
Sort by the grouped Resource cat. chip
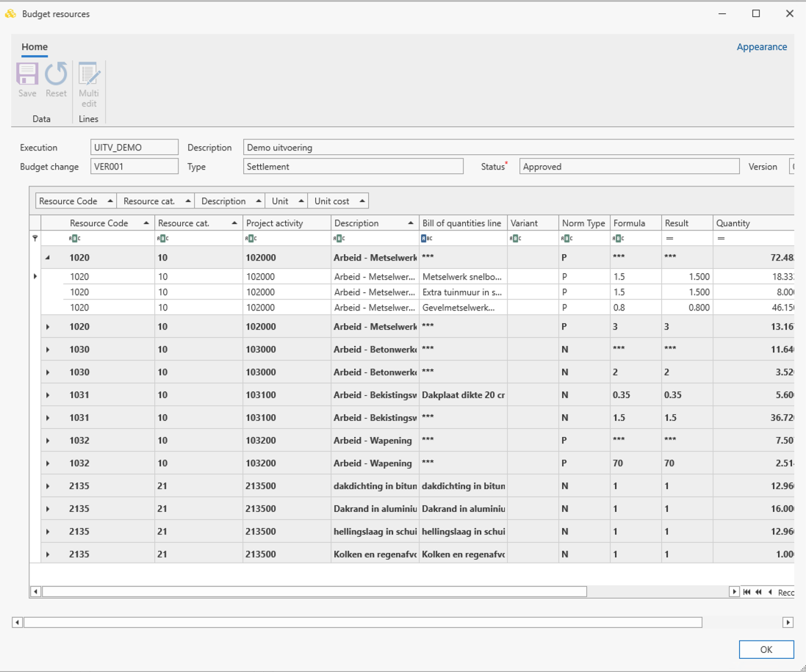[x=155, y=201]
